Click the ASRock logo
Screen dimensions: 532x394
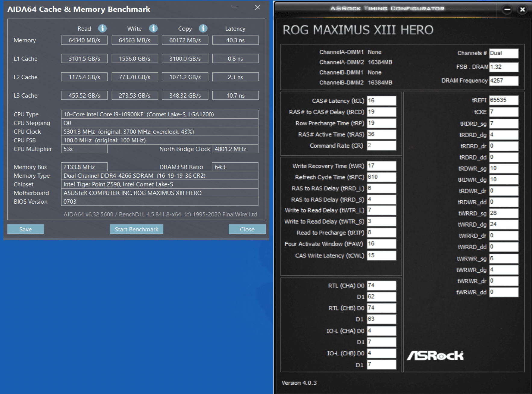435,355
